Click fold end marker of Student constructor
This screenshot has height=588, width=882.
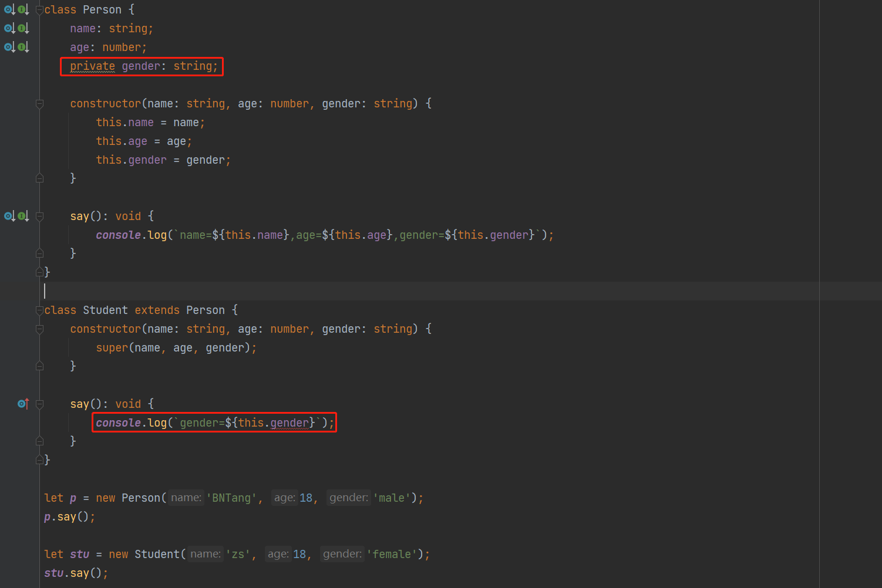(x=39, y=366)
